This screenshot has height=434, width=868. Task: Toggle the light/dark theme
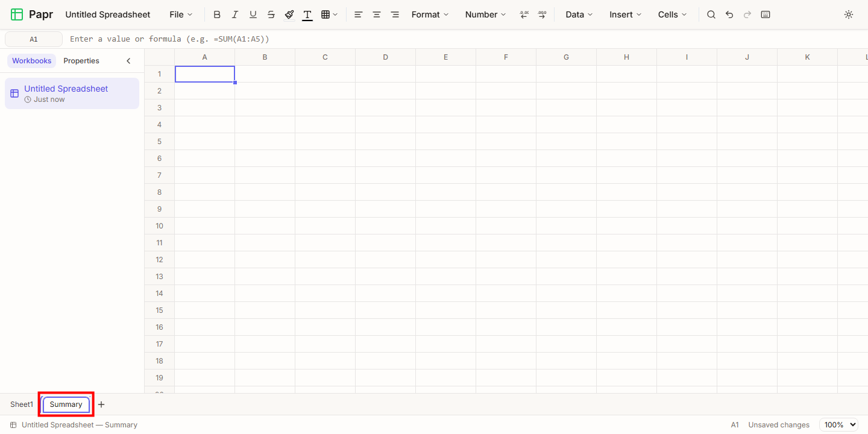click(849, 14)
